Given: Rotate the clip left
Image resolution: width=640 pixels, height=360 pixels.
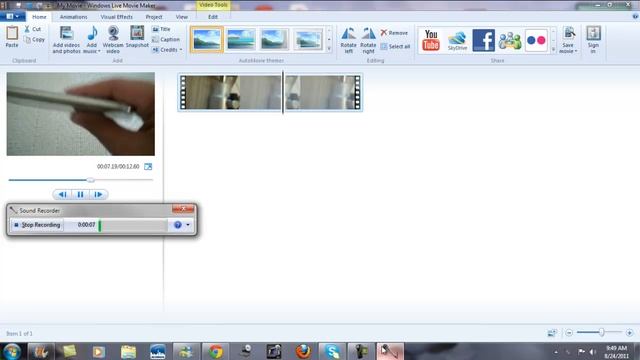Looking at the screenshot, I should click(x=349, y=40).
